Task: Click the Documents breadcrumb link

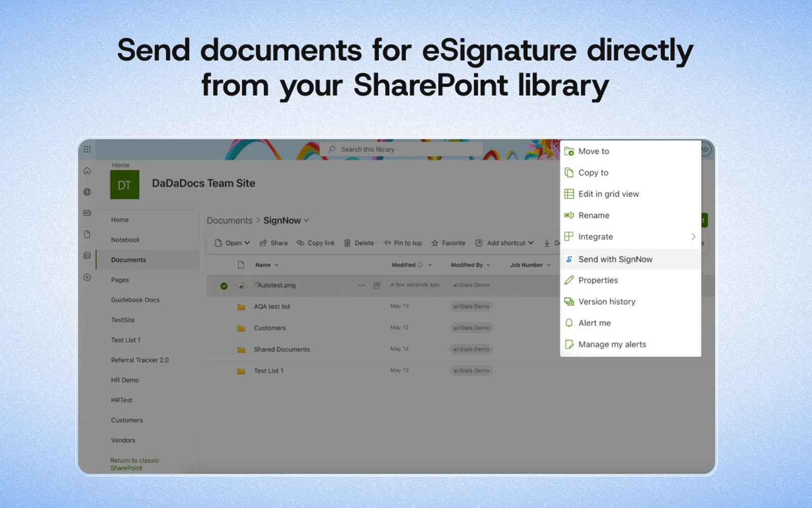Action: [x=229, y=220]
